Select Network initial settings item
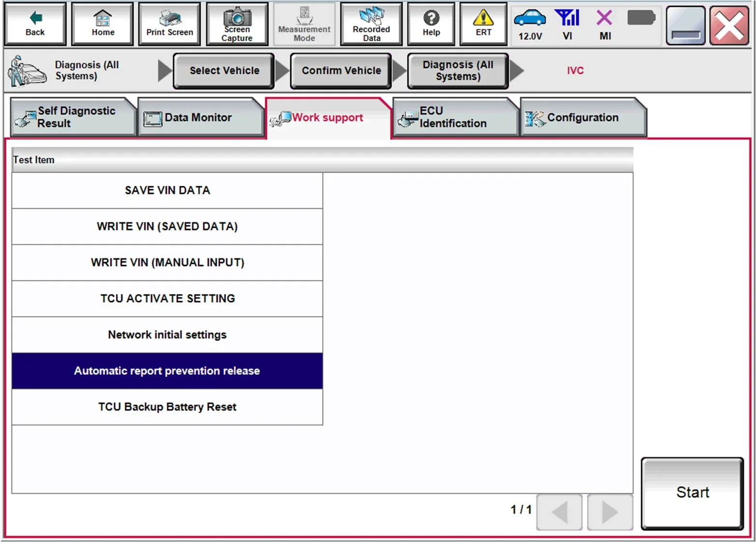 (167, 335)
